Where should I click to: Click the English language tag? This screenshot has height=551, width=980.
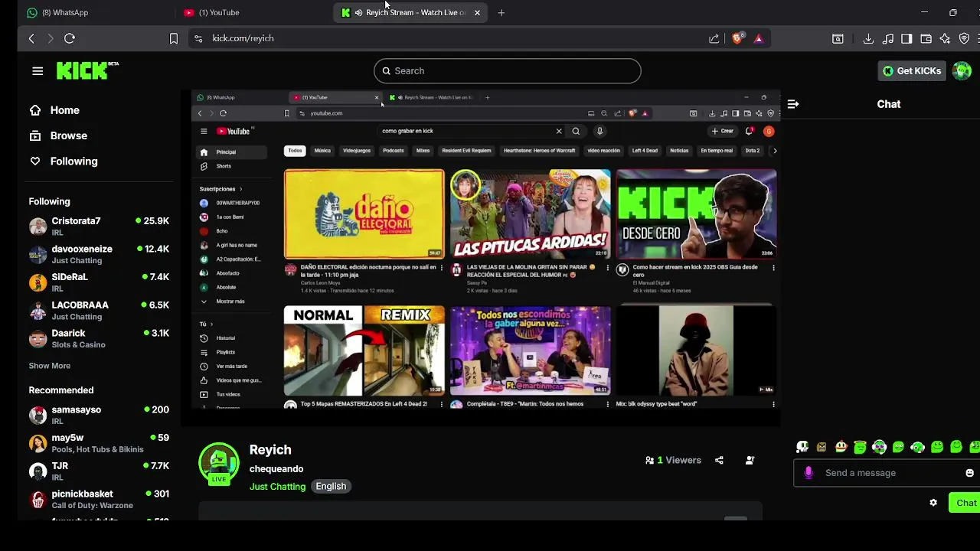[x=331, y=487]
